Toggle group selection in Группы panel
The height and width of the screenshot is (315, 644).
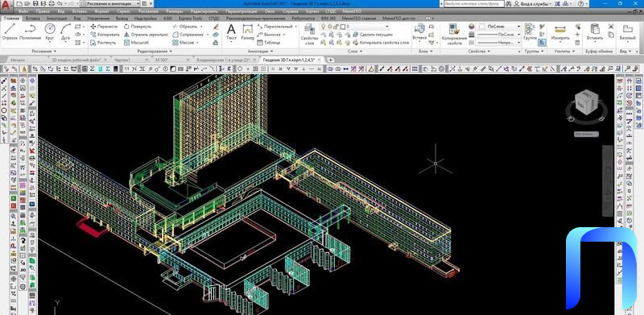click(542, 42)
